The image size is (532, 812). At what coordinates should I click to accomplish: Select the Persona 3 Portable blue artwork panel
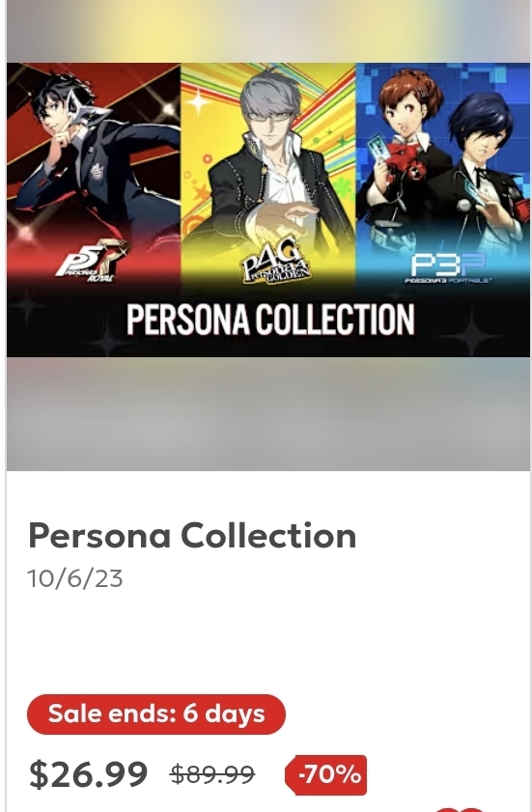point(443,176)
